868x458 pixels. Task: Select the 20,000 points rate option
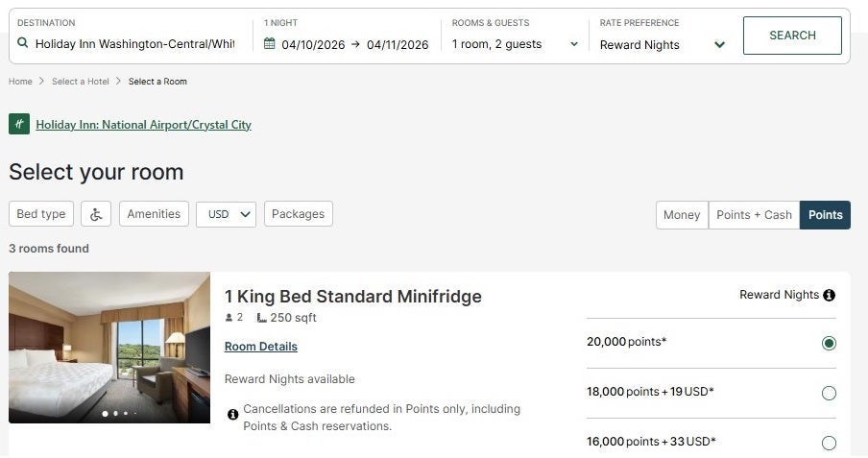tap(829, 344)
